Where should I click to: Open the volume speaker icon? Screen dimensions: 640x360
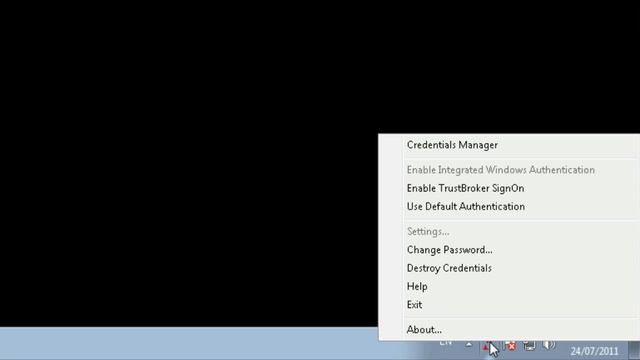(x=549, y=345)
